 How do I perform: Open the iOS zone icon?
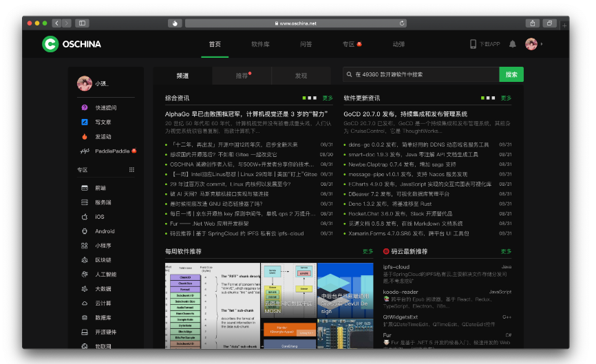tap(85, 217)
